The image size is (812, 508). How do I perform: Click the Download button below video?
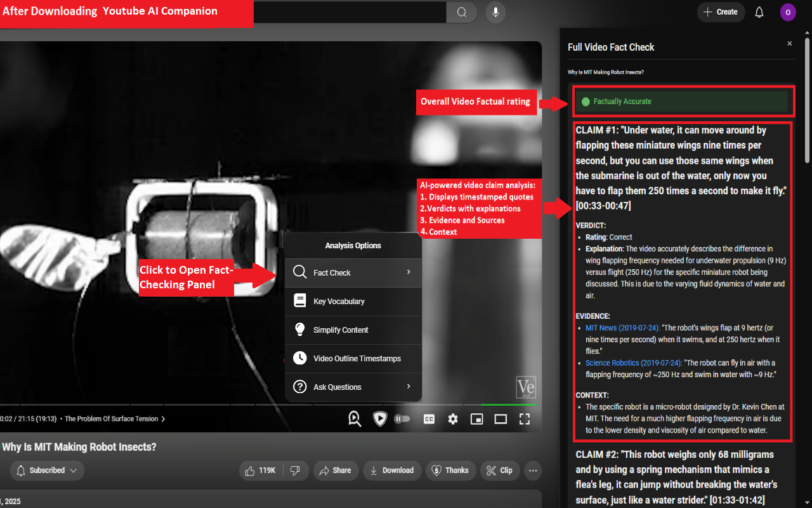(x=392, y=471)
